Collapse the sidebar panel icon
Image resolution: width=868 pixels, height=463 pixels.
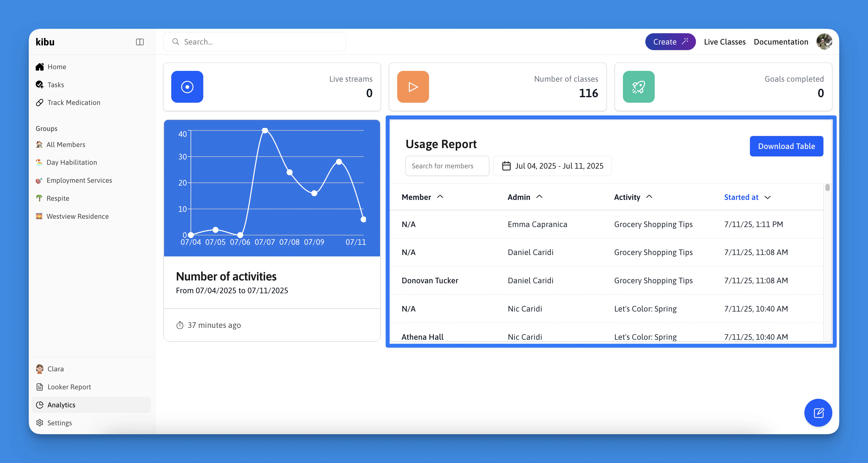(x=139, y=42)
